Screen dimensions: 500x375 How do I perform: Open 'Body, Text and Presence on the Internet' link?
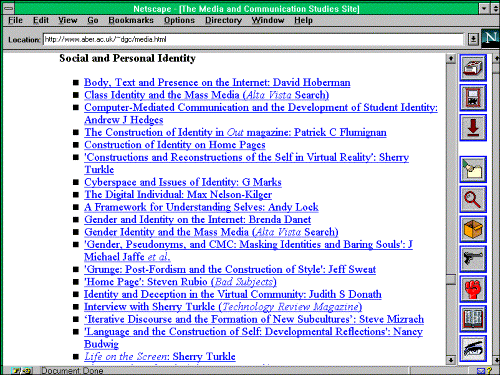click(x=217, y=82)
